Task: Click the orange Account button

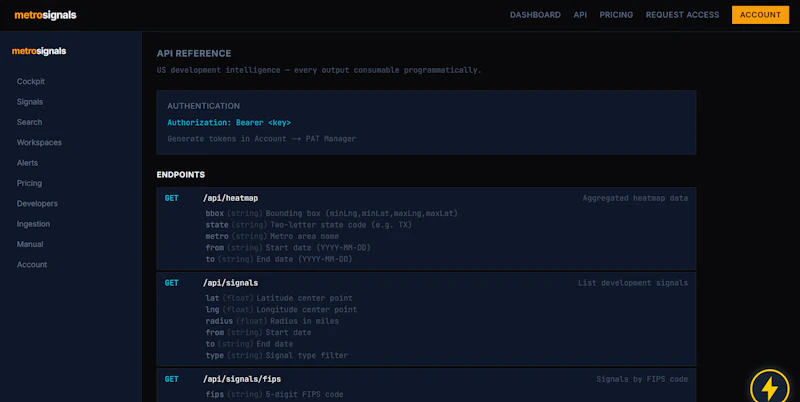Action: pyautogui.click(x=760, y=15)
